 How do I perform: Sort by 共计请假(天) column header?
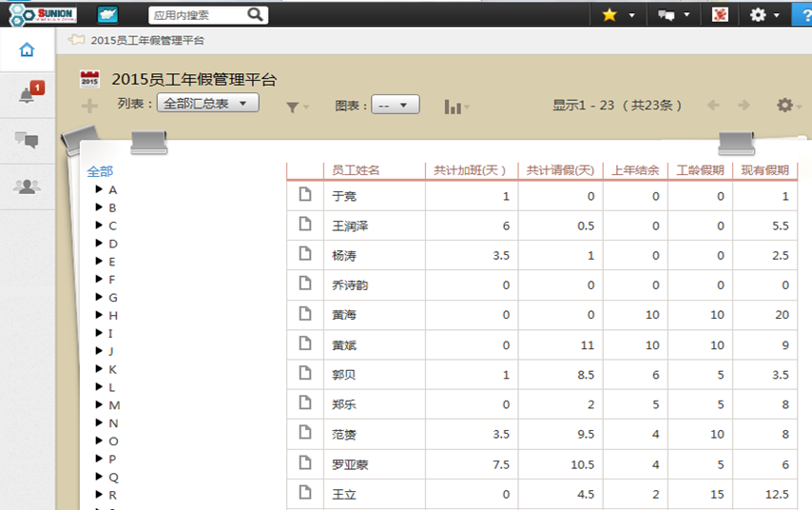click(x=560, y=170)
